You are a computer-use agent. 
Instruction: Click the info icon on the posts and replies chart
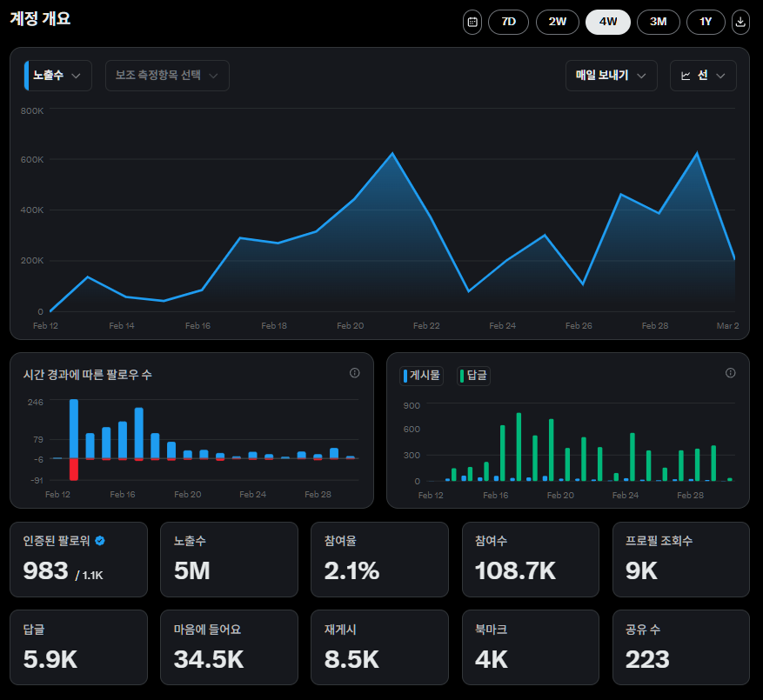(x=730, y=372)
